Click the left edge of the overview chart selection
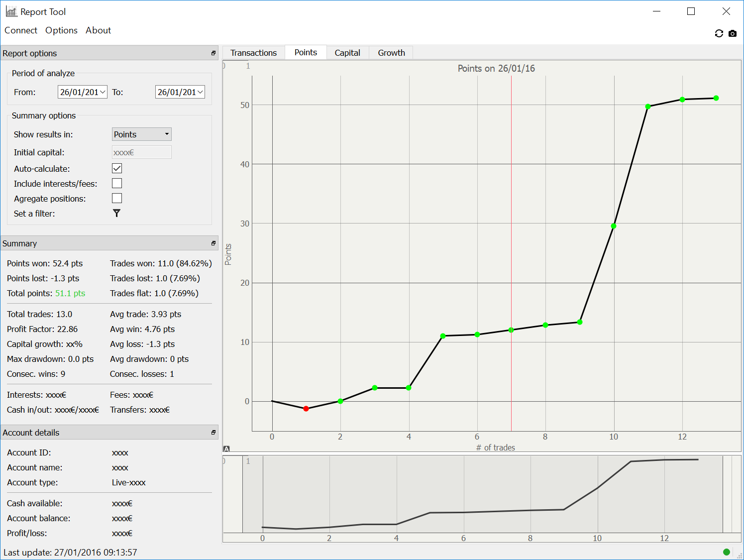 [242, 494]
